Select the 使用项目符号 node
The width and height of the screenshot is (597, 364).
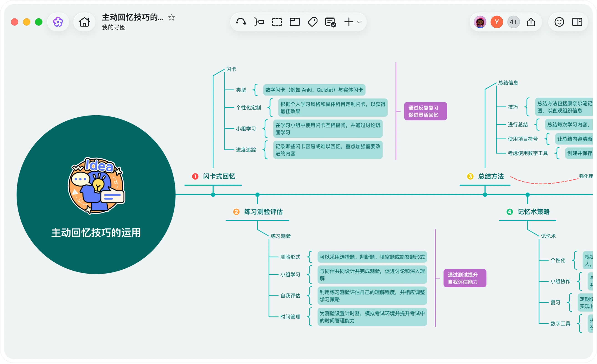pos(523,139)
